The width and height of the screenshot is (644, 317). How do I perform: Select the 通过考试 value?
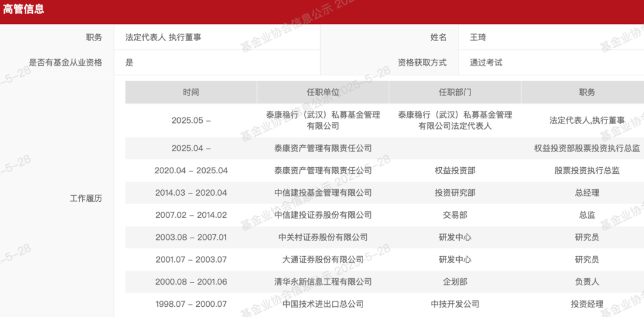(x=487, y=63)
